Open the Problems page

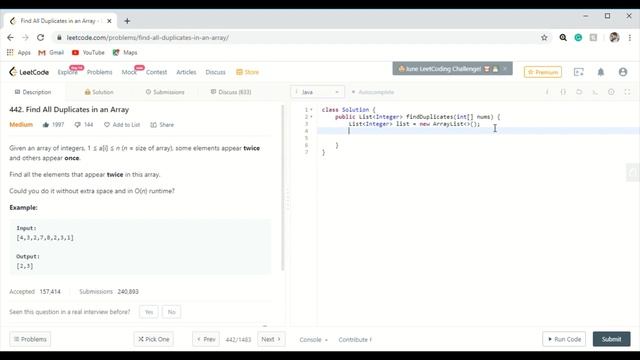99,72
